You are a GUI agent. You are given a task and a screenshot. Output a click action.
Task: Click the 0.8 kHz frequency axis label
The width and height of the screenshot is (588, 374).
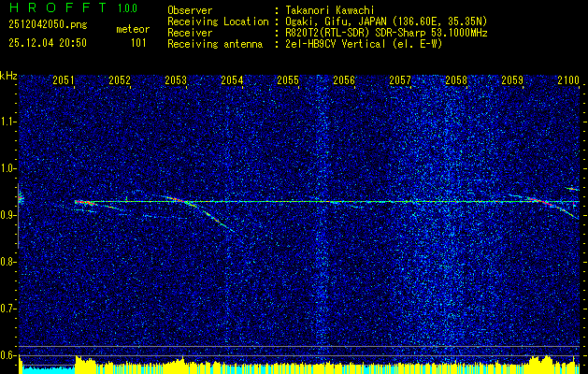click(7, 262)
